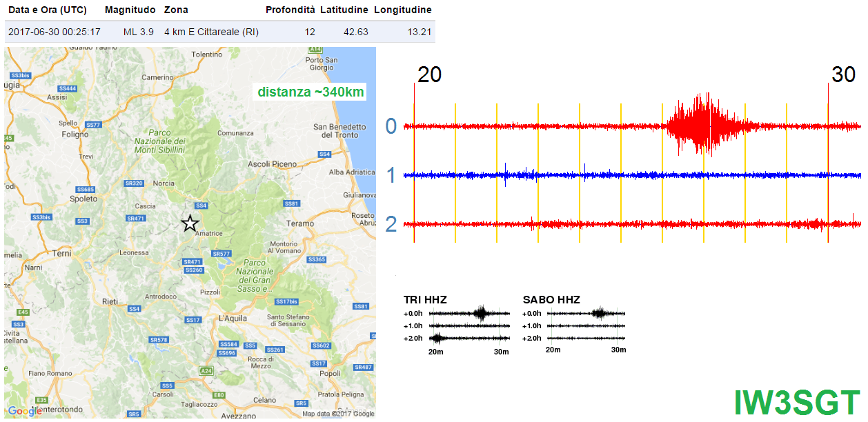
Task: Click the L'Aquila city label
Action: click(x=232, y=319)
